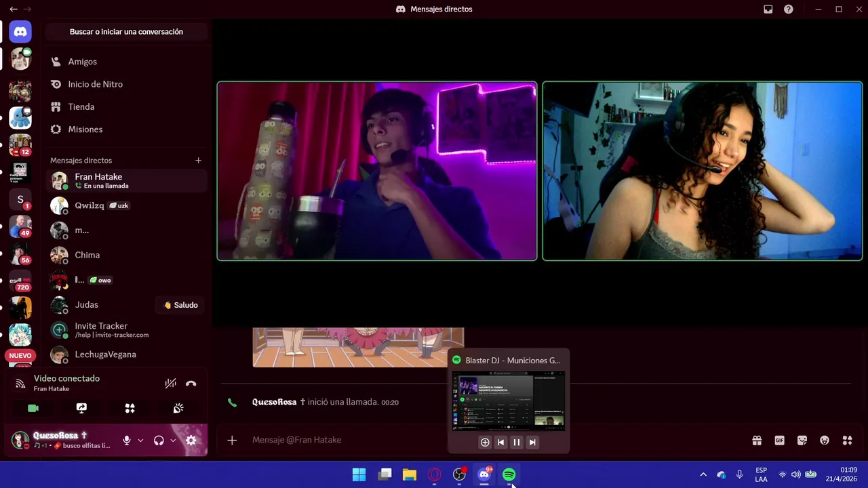The height and width of the screenshot is (488, 868).
Task: Expand headphones output options arrow
Action: tap(173, 440)
